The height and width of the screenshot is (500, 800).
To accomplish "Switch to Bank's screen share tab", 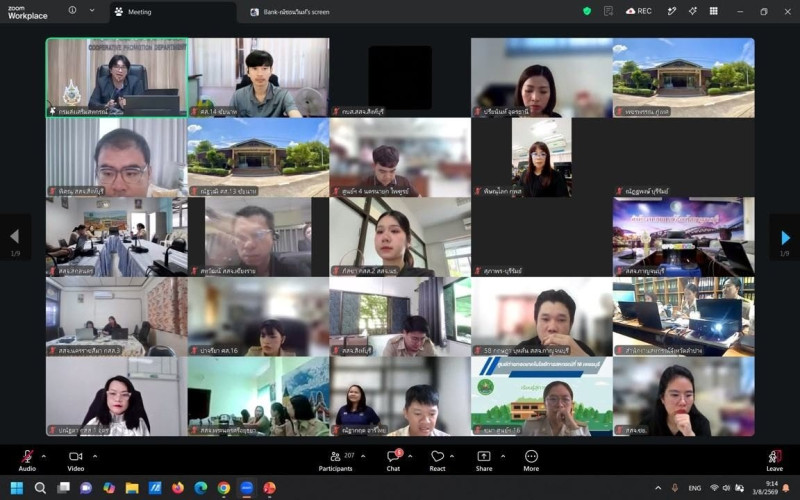I will click(290, 12).
